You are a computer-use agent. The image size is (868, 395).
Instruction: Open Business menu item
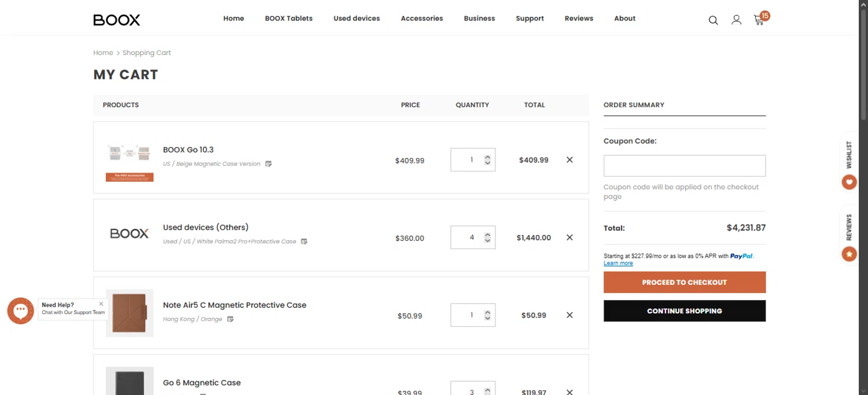479,19
